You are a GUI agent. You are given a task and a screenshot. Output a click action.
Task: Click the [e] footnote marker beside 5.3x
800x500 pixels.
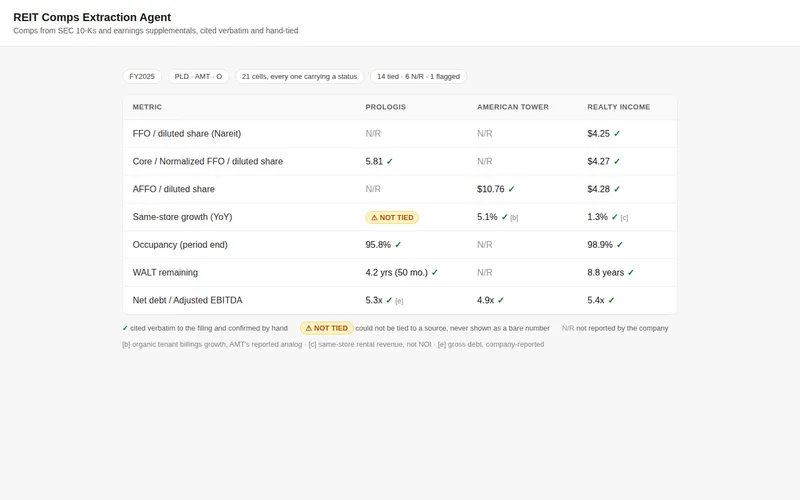(399, 301)
